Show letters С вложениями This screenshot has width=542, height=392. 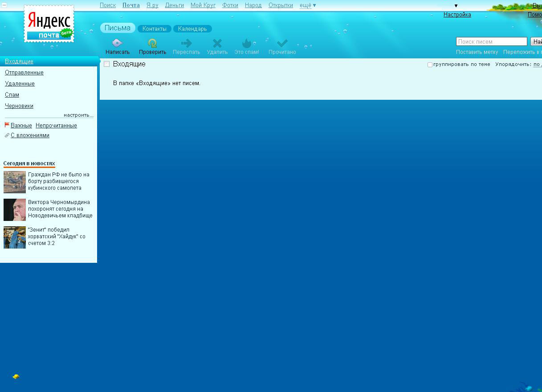[30, 135]
